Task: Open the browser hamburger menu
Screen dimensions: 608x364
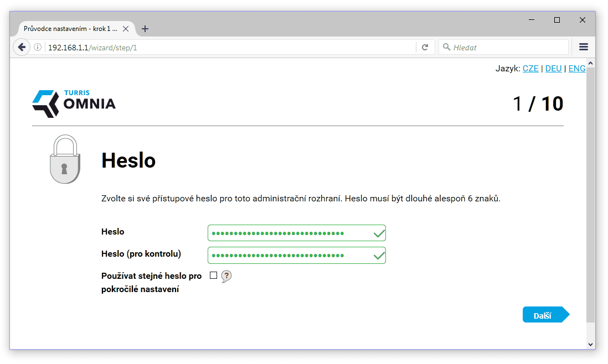Action: coord(583,48)
